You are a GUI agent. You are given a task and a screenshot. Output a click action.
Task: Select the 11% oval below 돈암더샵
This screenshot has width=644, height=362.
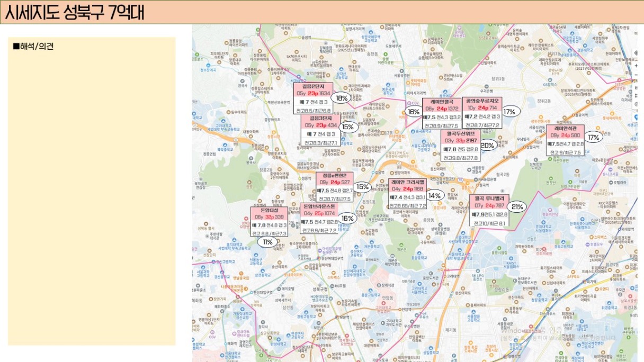point(266,242)
